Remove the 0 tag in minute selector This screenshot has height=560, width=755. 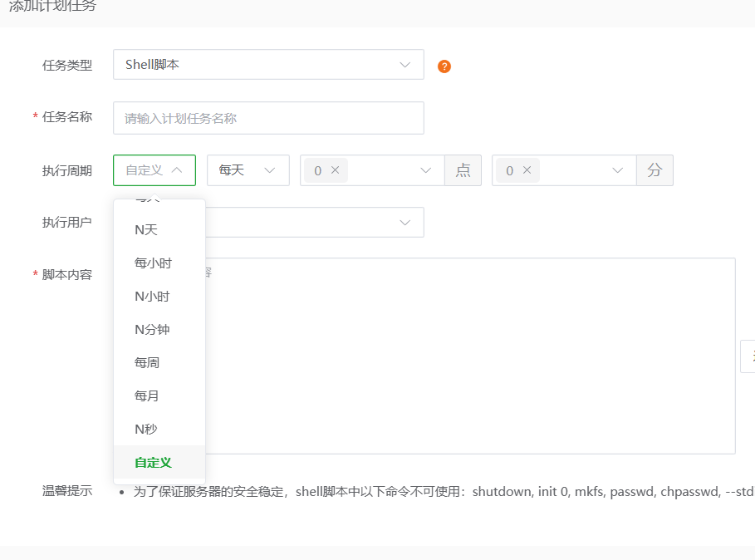pos(527,170)
